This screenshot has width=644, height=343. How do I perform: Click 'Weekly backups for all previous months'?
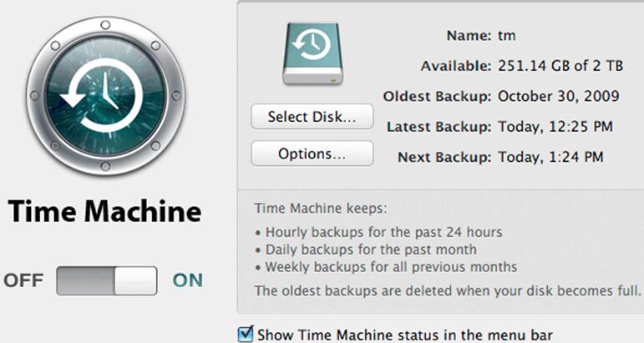391,267
